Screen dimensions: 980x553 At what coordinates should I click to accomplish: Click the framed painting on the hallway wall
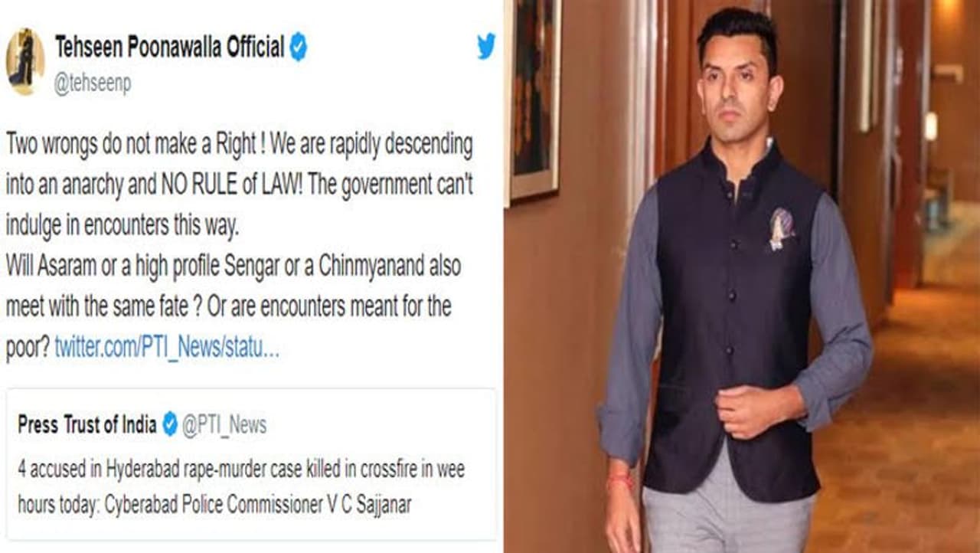coord(533,98)
